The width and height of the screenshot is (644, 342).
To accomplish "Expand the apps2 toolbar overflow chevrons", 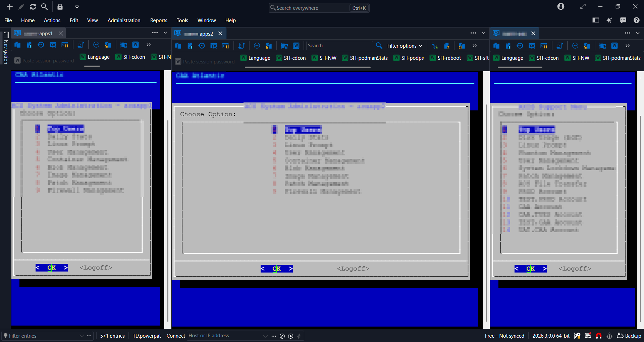I will pos(475,46).
